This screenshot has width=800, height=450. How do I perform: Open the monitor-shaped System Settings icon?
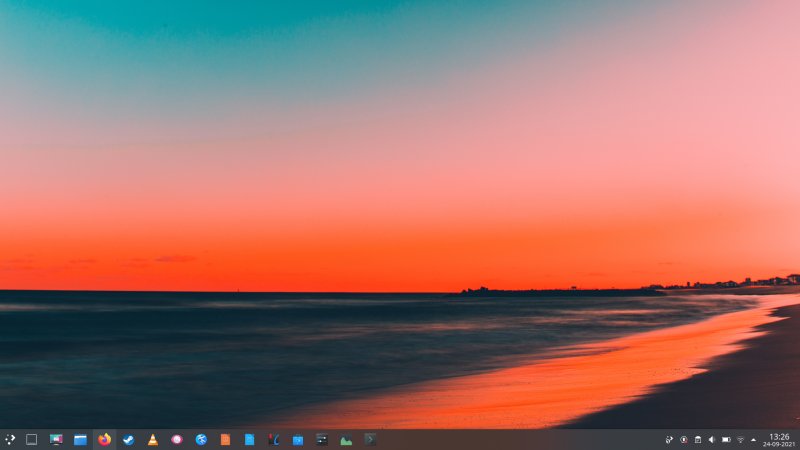56,439
